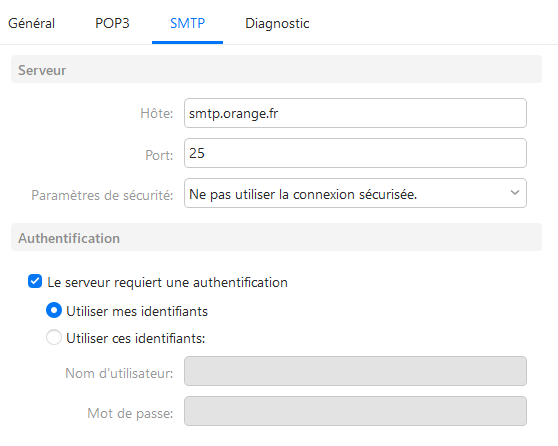
Task: Choose 'Utiliser ces identifiants' radio option
Action: coord(54,337)
